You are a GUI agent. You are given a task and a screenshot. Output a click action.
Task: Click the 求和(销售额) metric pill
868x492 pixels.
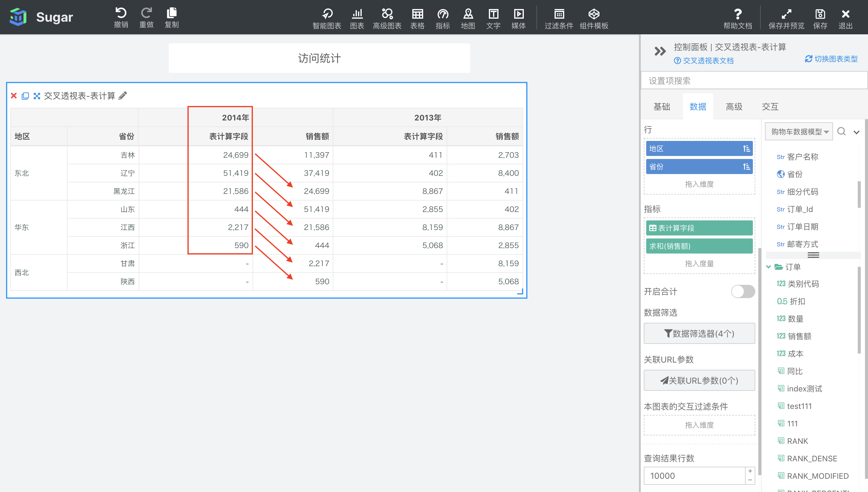pos(699,246)
